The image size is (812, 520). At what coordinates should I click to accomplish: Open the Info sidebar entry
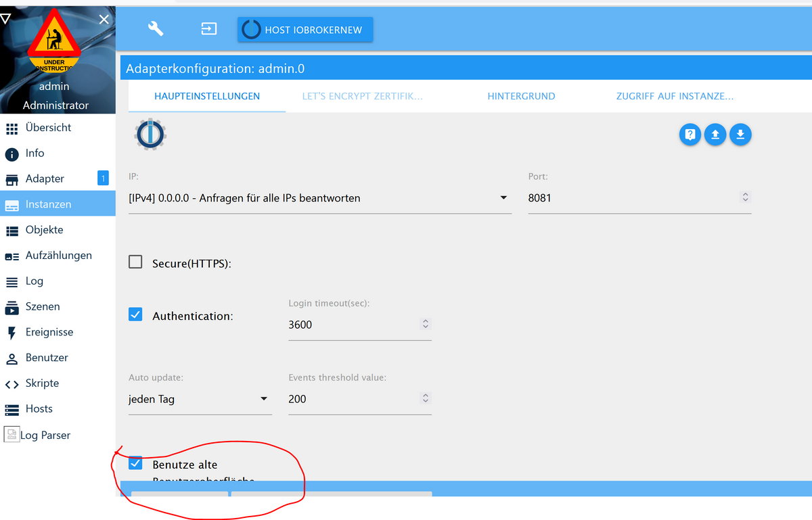tap(58, 153)
